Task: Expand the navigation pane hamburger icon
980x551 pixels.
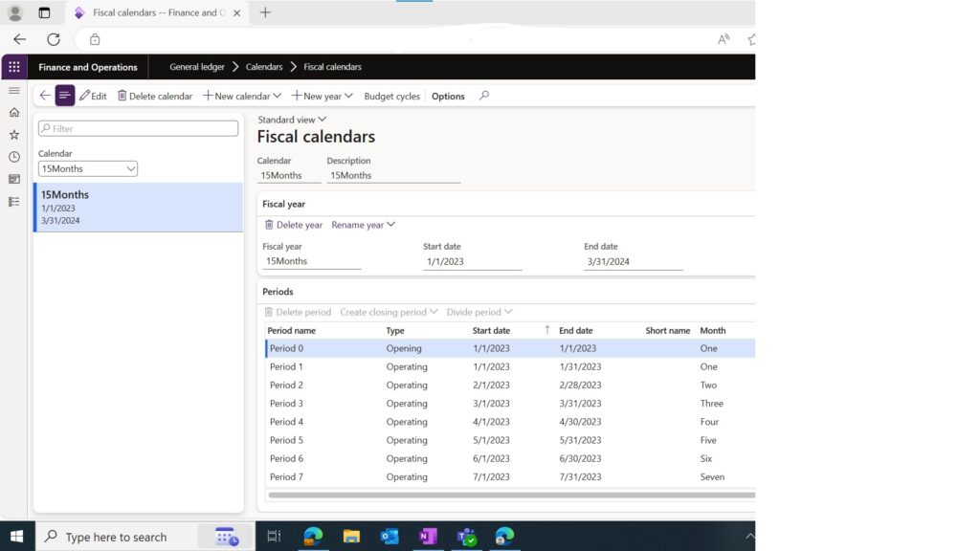Action: [13, 91]
